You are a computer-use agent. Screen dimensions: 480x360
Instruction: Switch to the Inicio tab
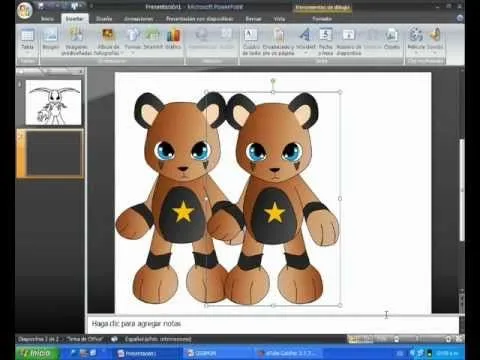47,19
